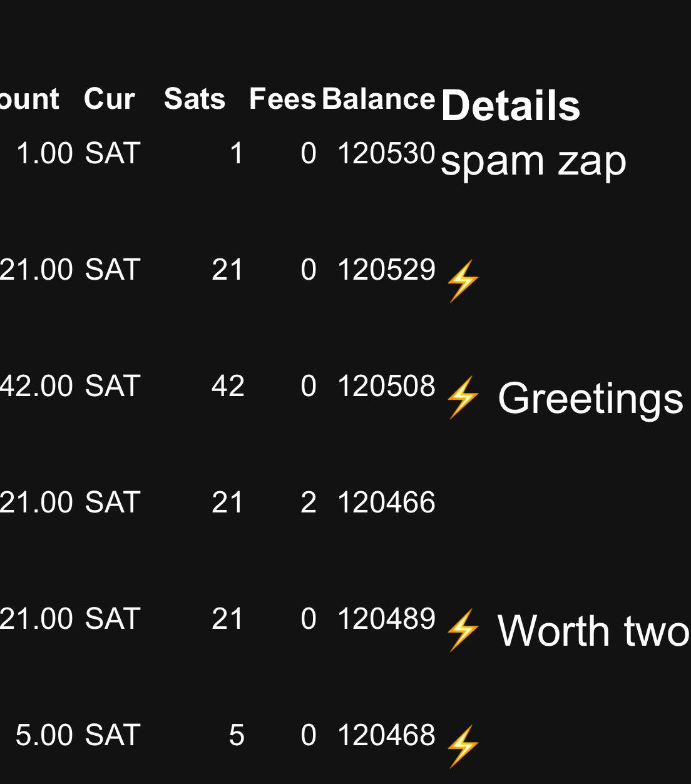The width and height of the screenshot is (691, 784).
Task: Open the Greetings transaction details text
Action: coord(590,398)
